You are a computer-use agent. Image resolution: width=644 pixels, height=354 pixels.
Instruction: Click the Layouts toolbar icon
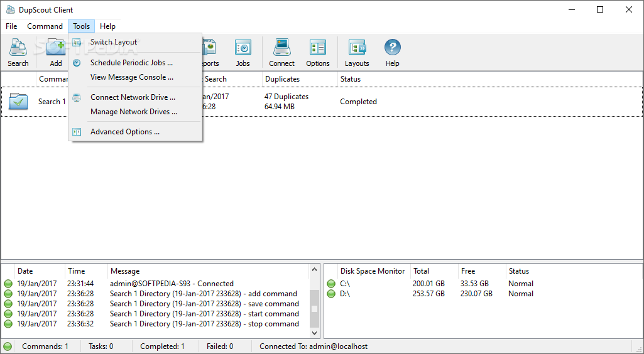click(357, 48)
